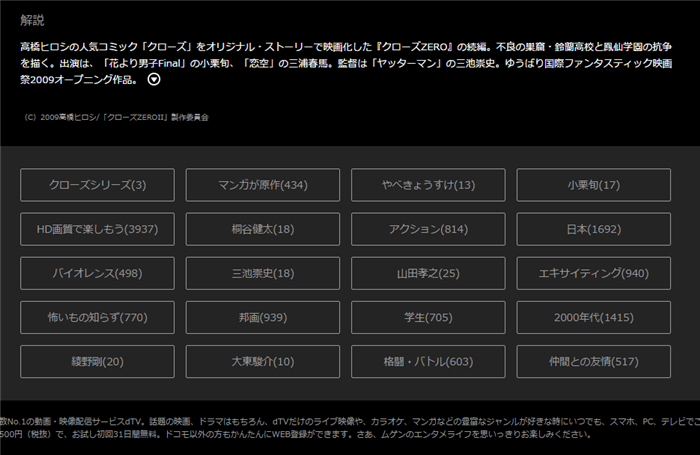700x455 pixels.
Task: Click the 綾野剛(20) actor tag
Action: pyautogui.click(x=97, y=361)
